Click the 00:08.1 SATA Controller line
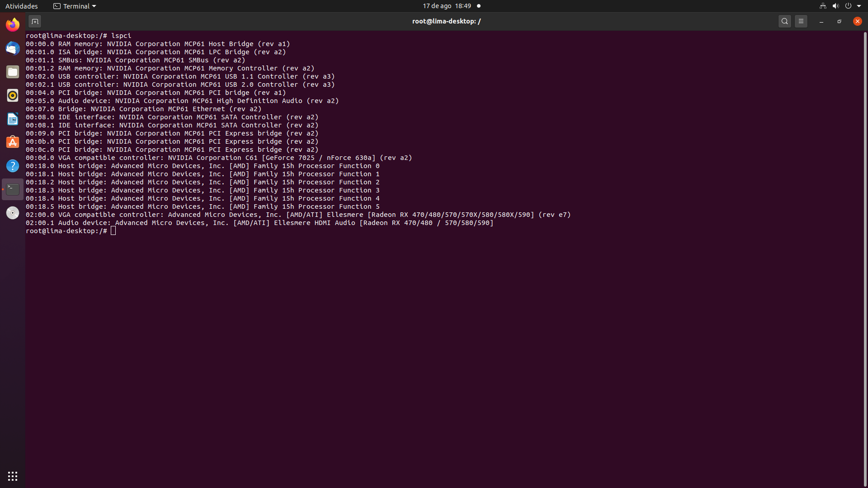 (x=172, y=125)
